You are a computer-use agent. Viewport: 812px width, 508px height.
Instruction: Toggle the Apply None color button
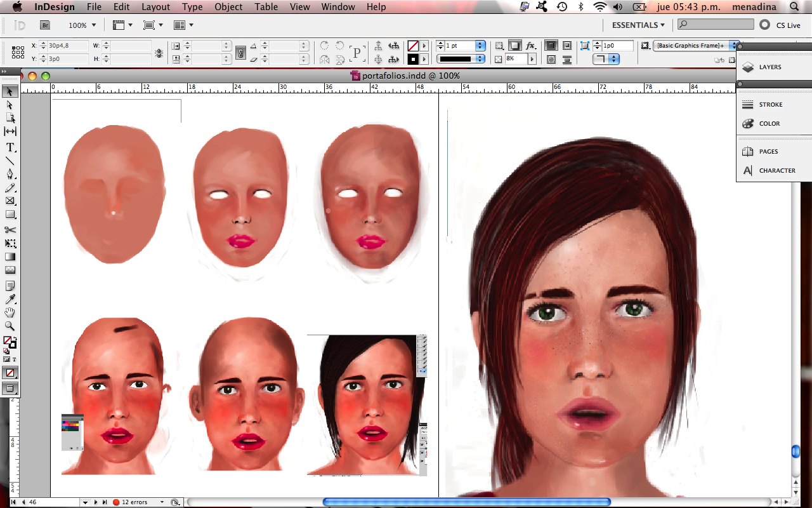tap(10, 373)
